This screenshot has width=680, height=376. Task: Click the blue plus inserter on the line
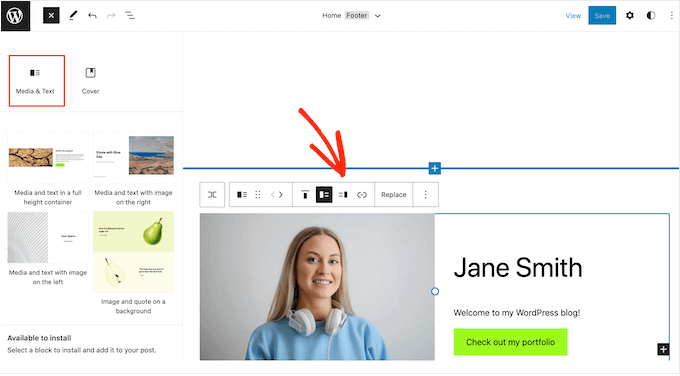pyautogui.click(x=435, y=168)
